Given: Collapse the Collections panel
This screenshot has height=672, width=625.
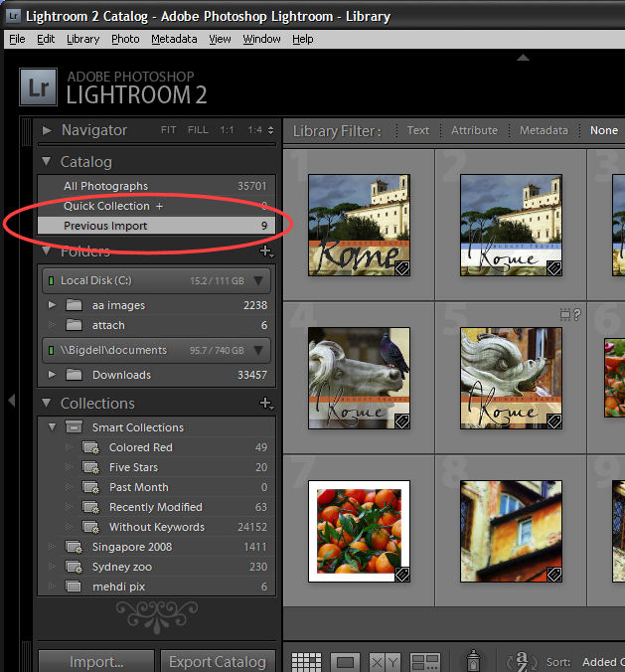Looking at the screenshot, I should [x=47, y=403].
